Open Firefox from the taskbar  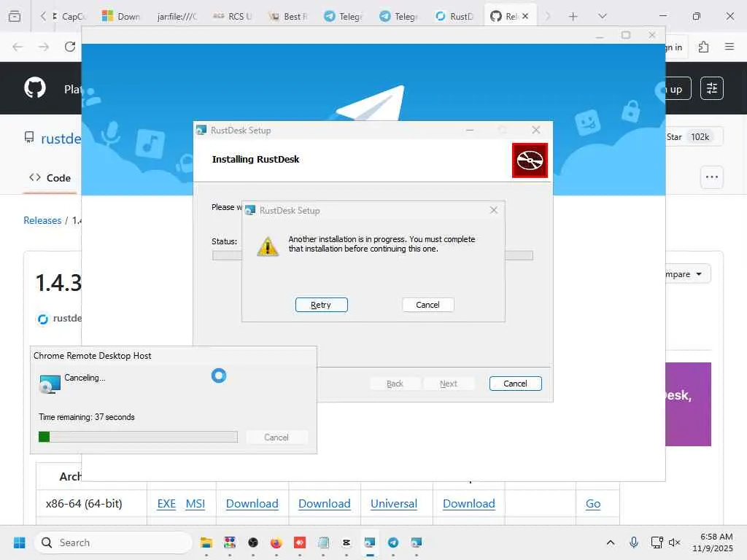coord(276,542)
